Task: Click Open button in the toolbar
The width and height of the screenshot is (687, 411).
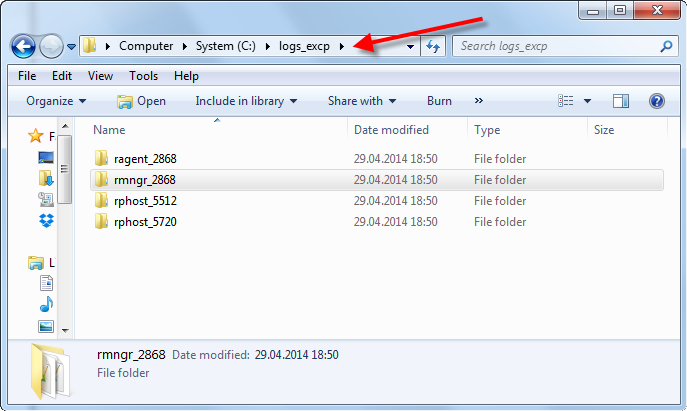Action: 141,101
